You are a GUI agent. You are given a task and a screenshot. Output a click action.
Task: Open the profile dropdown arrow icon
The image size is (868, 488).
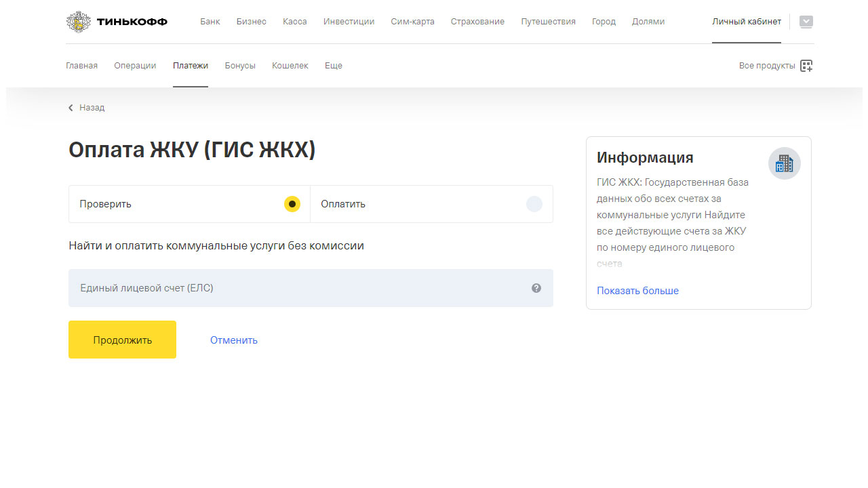pos(806,22)
